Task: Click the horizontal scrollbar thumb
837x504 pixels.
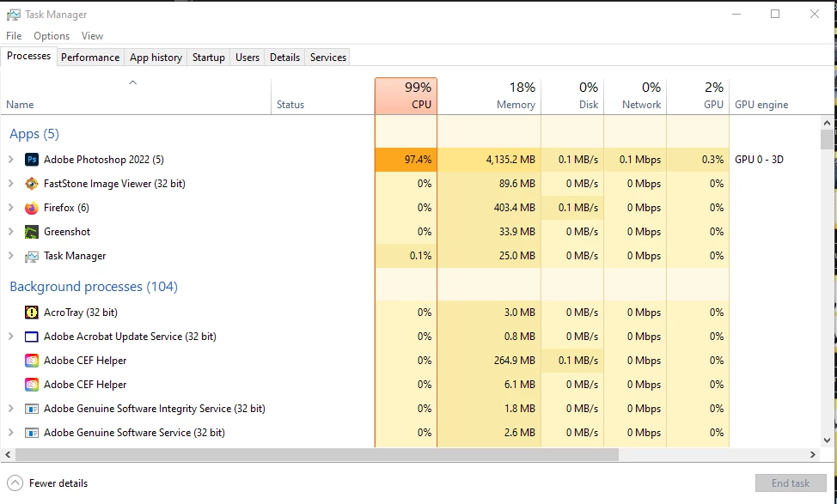Action: coord(316,455)
